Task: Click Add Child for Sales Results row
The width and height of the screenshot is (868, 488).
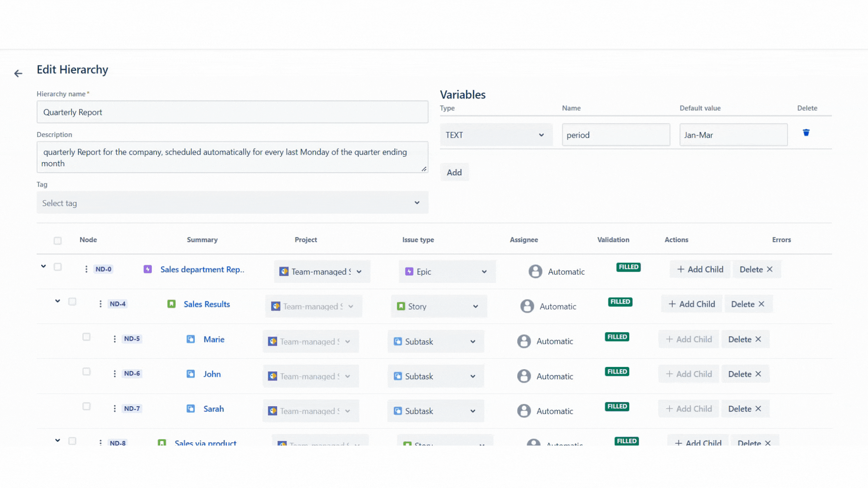Action: click(692, 304)
